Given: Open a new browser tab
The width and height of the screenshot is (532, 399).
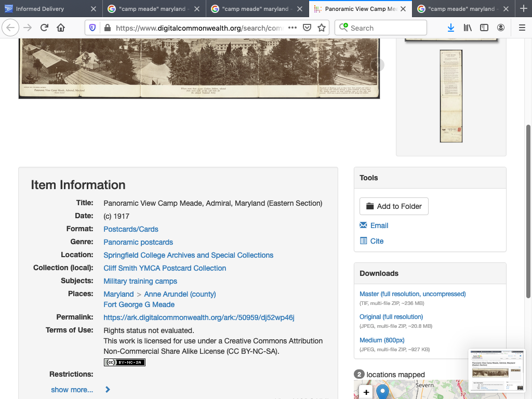Looking at the screenshot, I should point(523,9).
